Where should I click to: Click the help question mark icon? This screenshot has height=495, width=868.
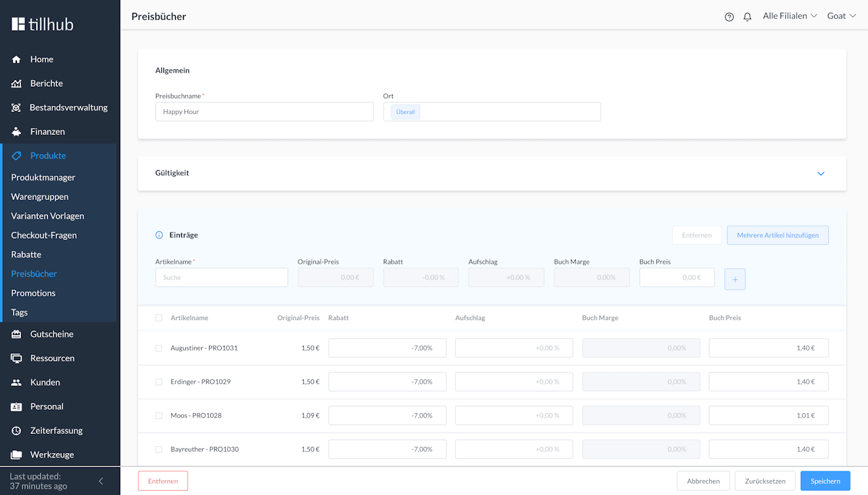[x=729, y=17]
